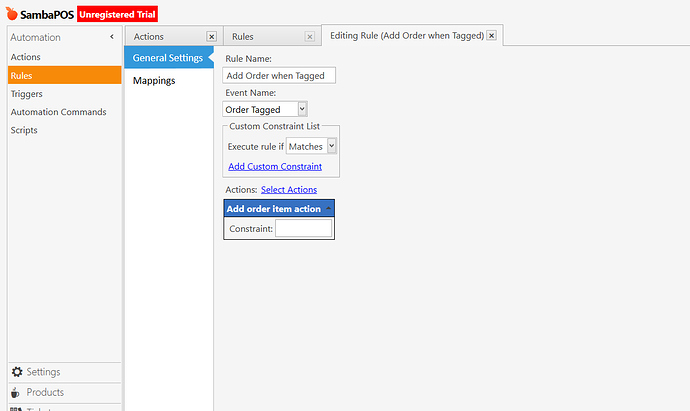Click the Unregistered Trial badge
This screenshot has width=690, height=411.
click(117, 15)
